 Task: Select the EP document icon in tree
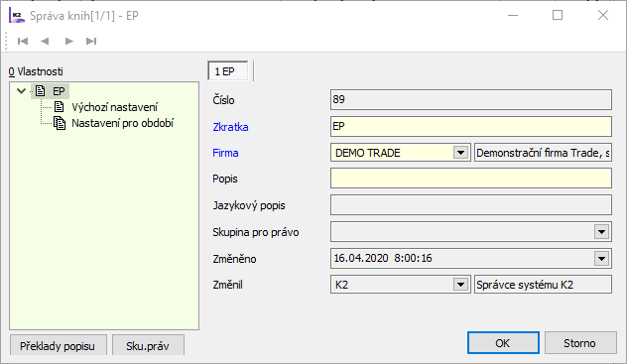pyautogui.click(x=40, y=90)
